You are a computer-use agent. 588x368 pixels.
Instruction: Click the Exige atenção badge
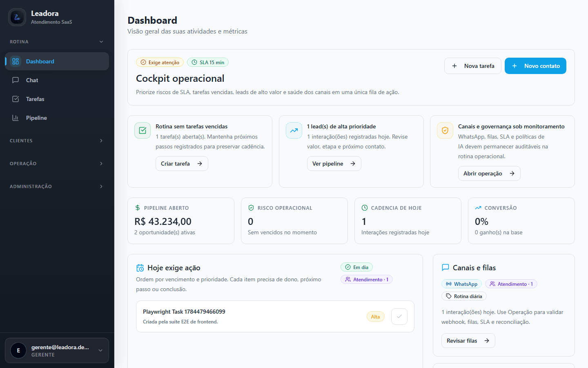[160, 62]
